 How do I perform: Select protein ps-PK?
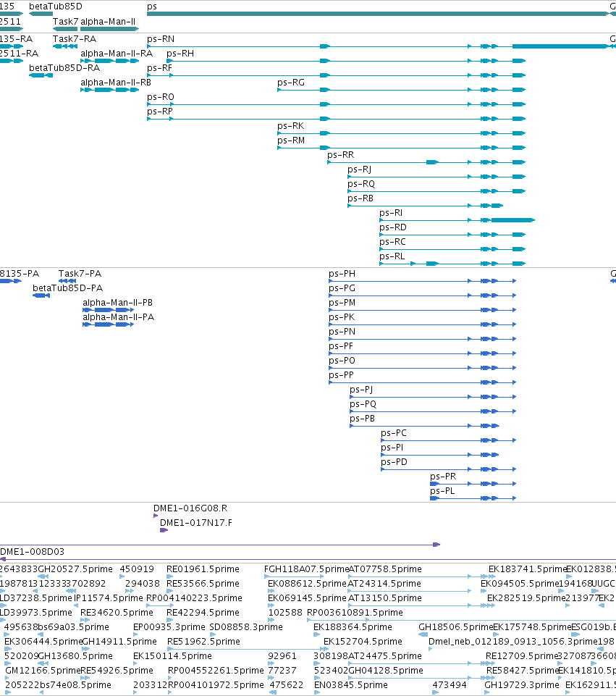point(423,324)
